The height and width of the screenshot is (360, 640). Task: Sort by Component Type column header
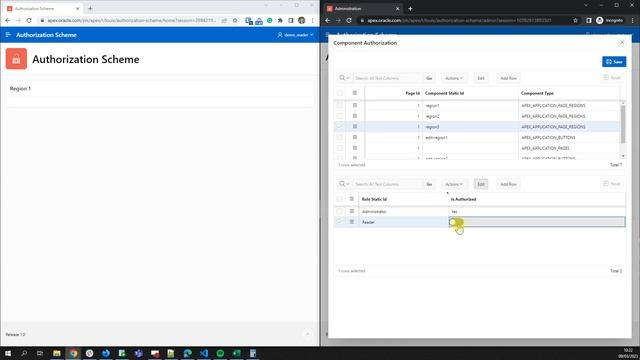(537, 93)
